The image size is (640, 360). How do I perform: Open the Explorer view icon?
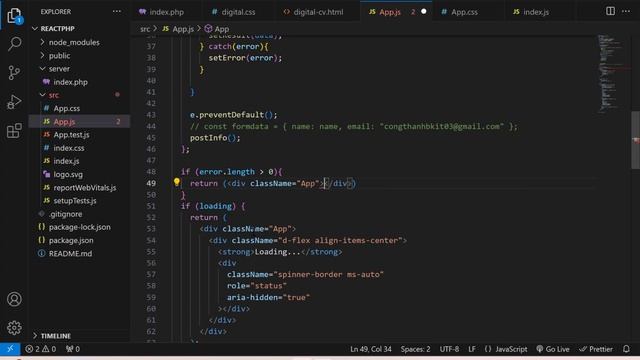coord(14,16)
